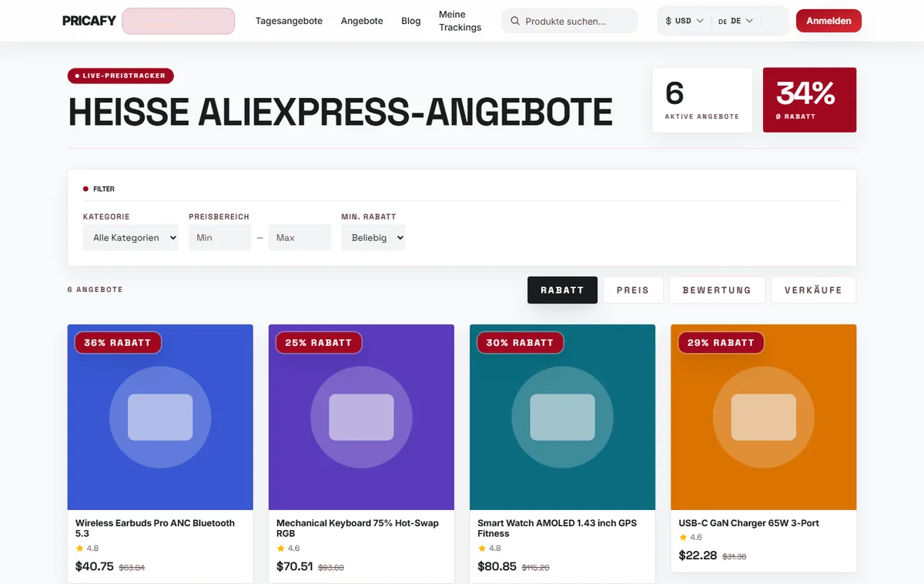The width and height of the screenshot is (924, 584).
Task: Click the 30% Rabatt badge
Action: click(521, 343)
